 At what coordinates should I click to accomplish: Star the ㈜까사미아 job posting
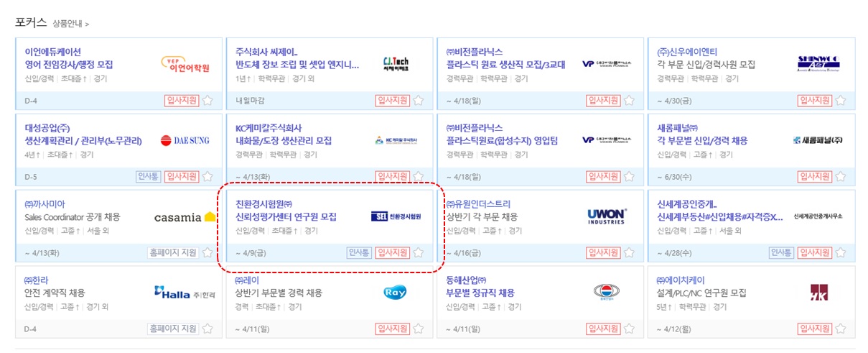point(207,253)
